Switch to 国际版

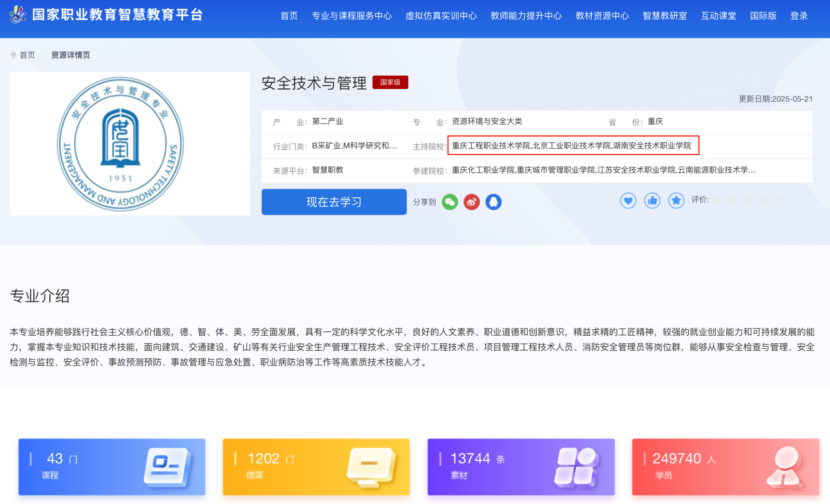point(763,16)
